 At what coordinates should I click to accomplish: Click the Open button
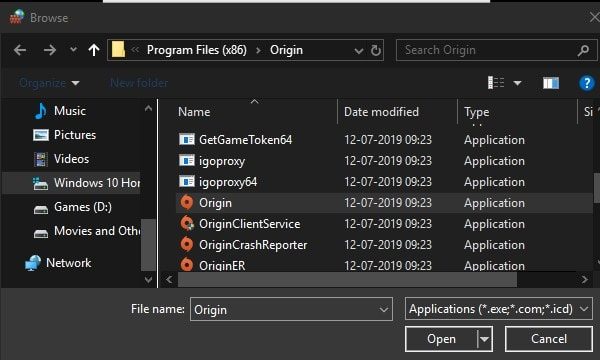pos(441,339)
